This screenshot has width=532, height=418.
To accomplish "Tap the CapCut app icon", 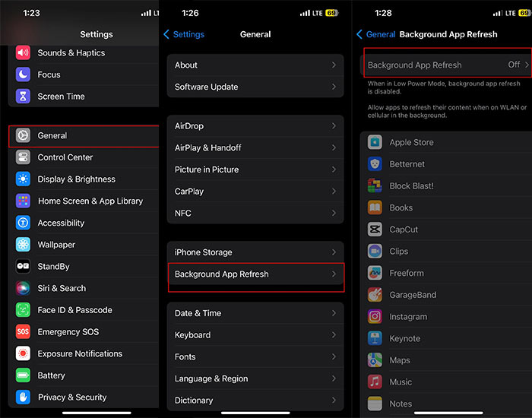I will pos(375,230).
